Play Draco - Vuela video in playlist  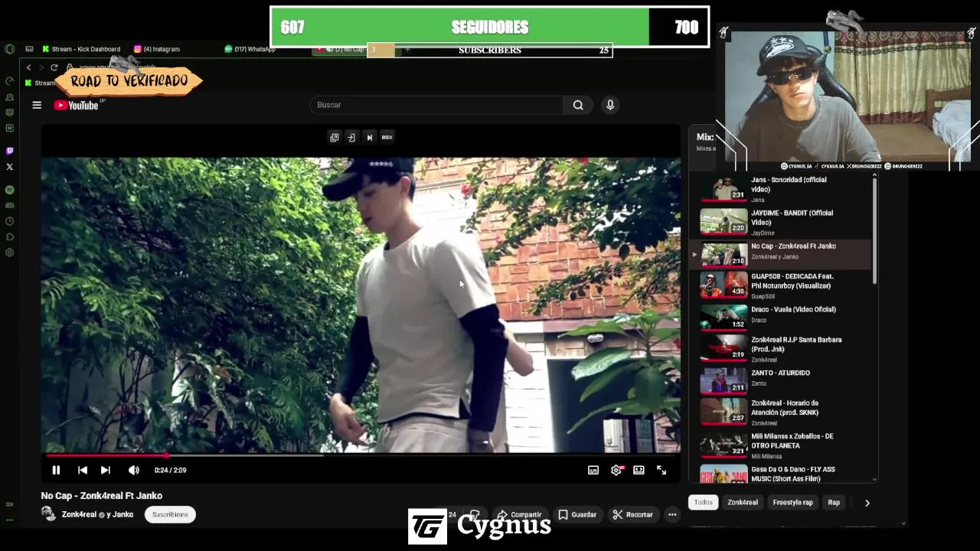click(781, 317)
